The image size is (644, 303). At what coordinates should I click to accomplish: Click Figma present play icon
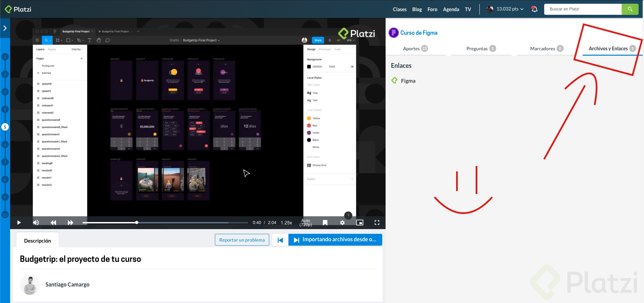pos(330,40)
